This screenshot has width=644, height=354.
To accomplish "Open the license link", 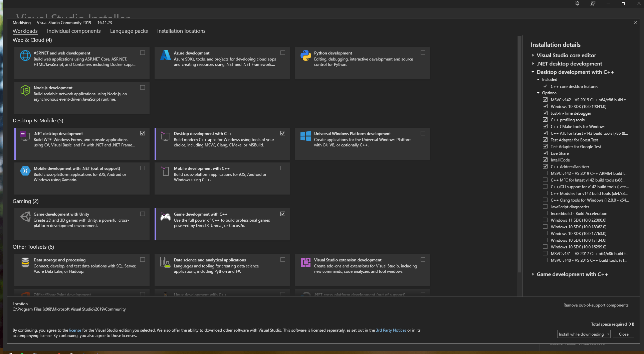I will tap(75, 330).
